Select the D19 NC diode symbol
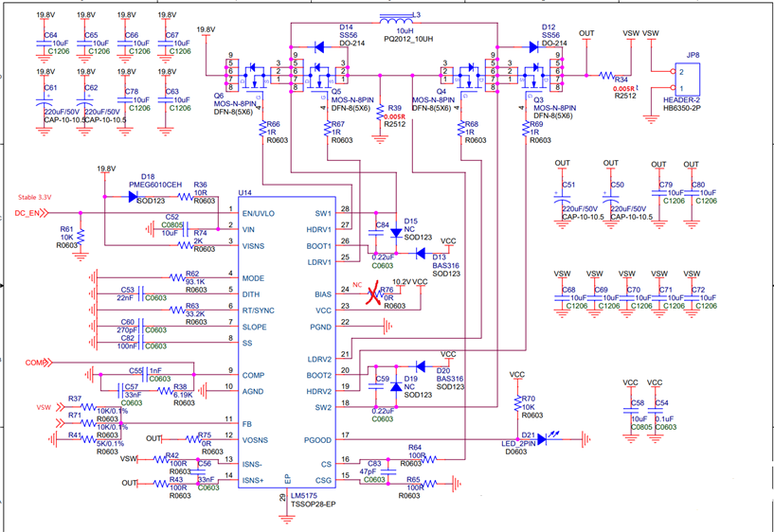774x532 pixels. (396, 386)
